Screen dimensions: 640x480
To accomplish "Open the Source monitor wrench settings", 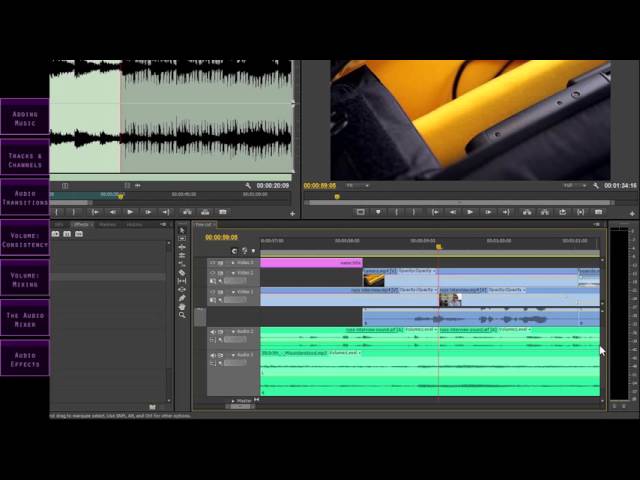I will pyautogui.click(x=248, y=186).
